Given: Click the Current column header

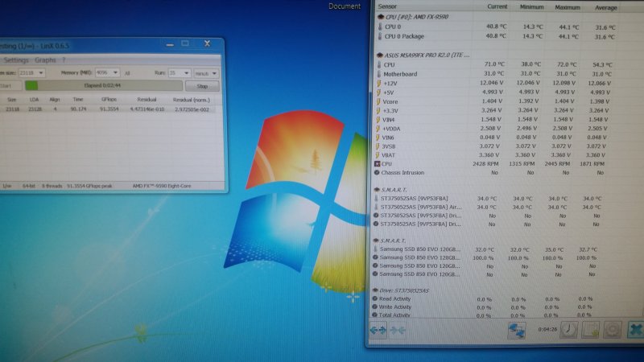Looking at the screenshot, I should point(497,7).
